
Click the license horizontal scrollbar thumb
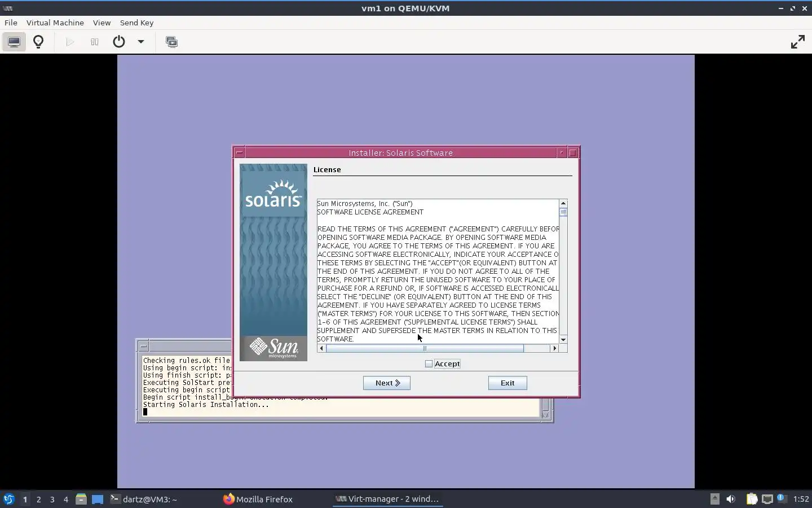pyautogui.click(x=425, y=348)
